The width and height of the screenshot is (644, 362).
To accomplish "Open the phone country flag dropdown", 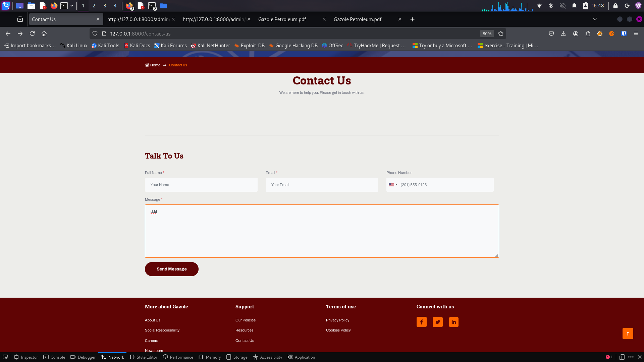I will pos(393,185).
